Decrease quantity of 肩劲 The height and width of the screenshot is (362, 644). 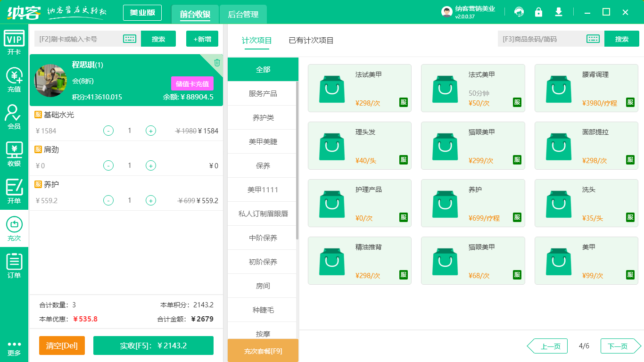(x=108, y=165)
